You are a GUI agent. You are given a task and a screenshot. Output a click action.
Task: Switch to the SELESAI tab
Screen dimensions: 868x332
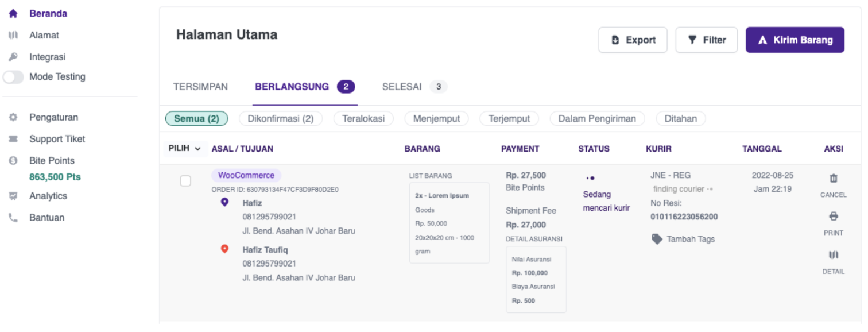[414, 87]
